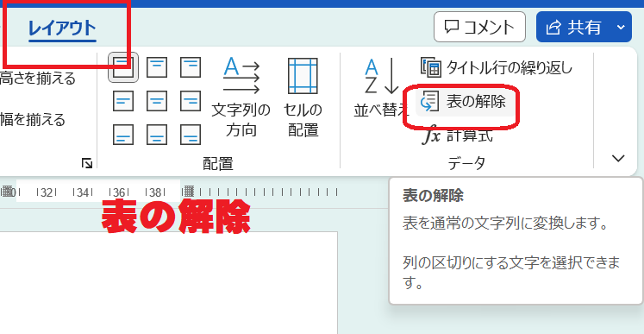Select align center left cell alignment
The image size is (644, 334).
click(x=123, y=101)
